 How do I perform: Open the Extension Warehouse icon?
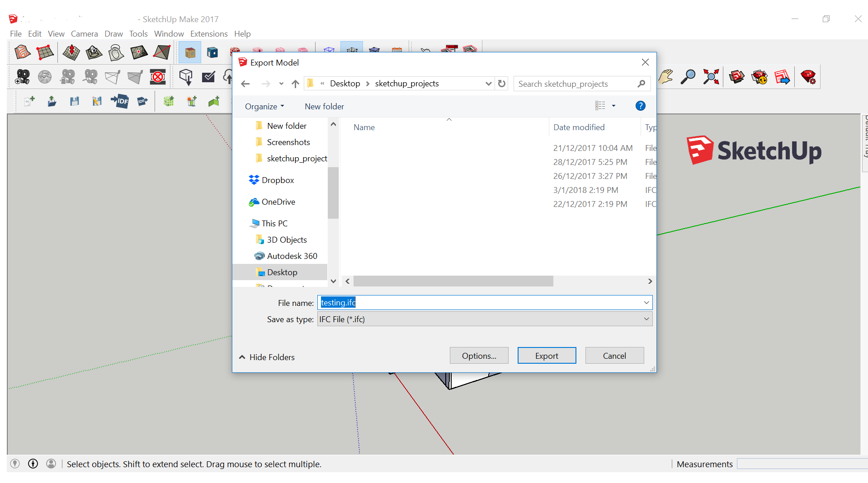pyautogui.click(x=736, y=77)
